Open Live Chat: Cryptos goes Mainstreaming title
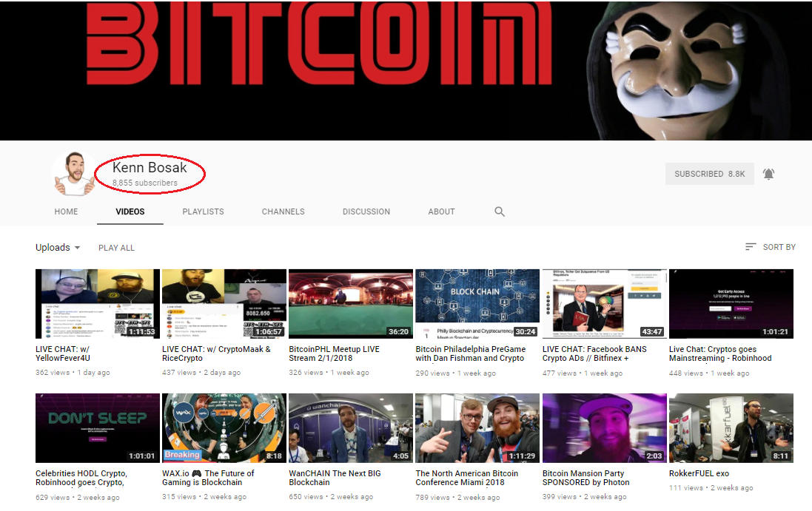This screenshot has height=511, width=812. [720, 353]
